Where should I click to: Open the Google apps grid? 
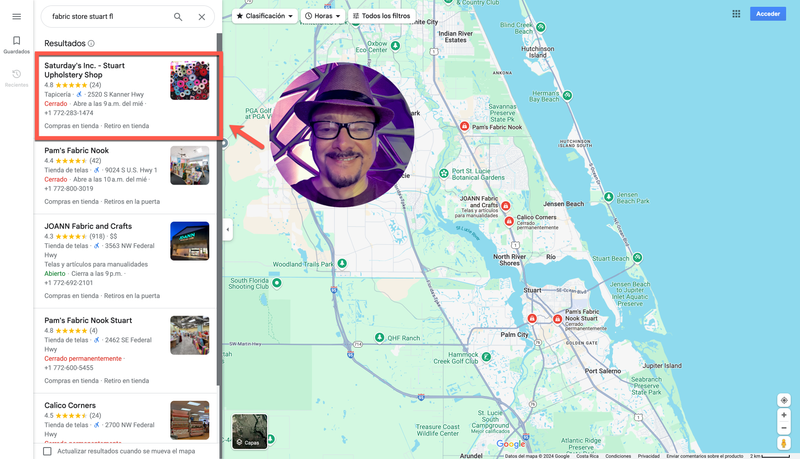[736, 14]
